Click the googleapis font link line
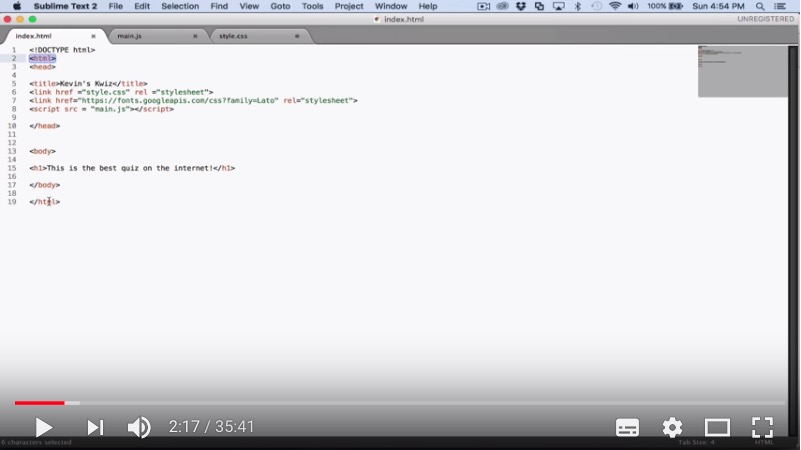This screenshot has width=801, height=450. (x=194, y=100)
